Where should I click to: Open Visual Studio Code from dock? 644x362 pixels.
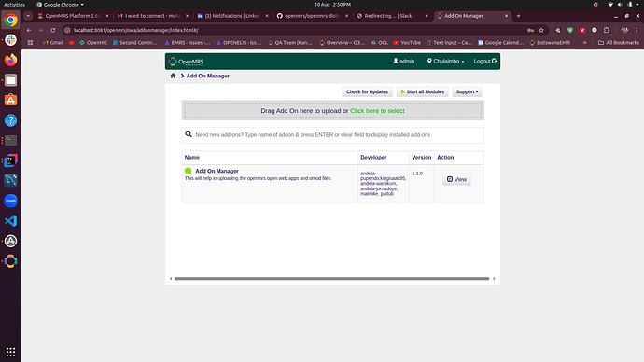(10, 221)
